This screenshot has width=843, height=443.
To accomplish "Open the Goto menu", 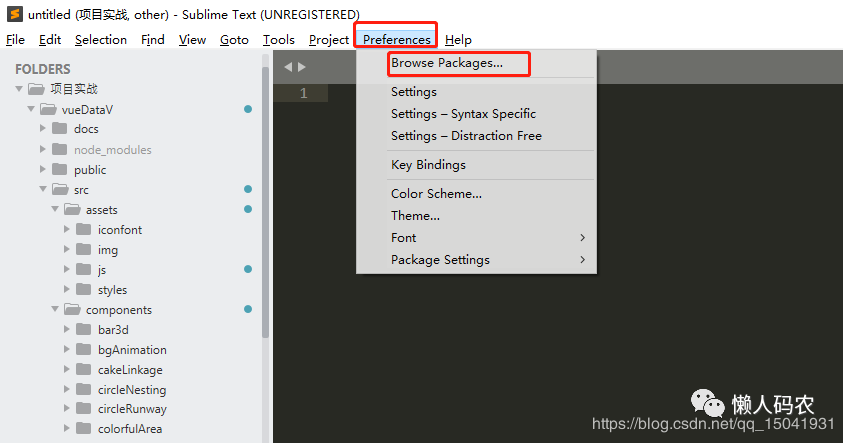I will pos(234,40).
